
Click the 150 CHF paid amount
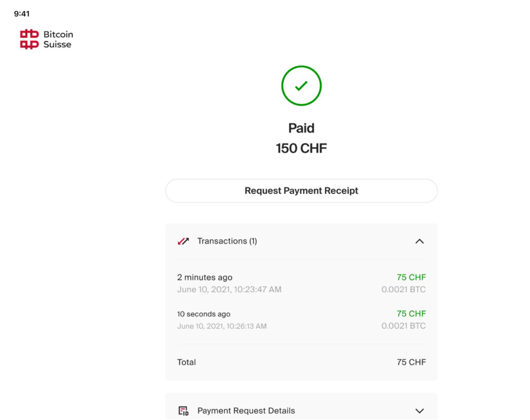pyautogui.click(x=301, y=148)
